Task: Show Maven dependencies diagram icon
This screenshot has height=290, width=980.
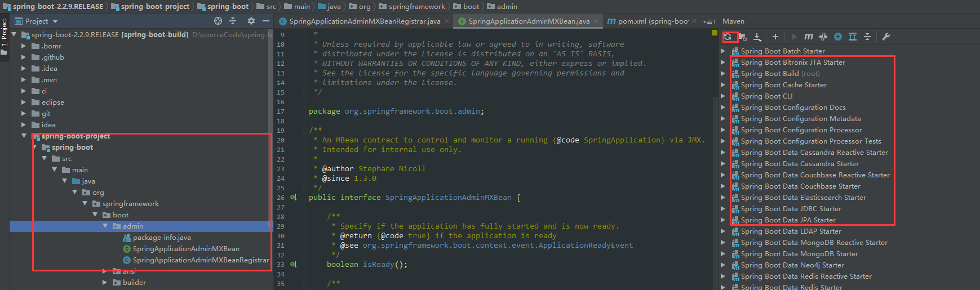Action: pyautogui.click(x=853, y=37)
